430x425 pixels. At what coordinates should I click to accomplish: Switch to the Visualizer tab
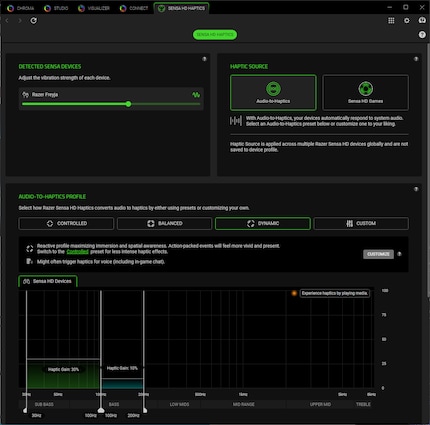coord(94,8)
